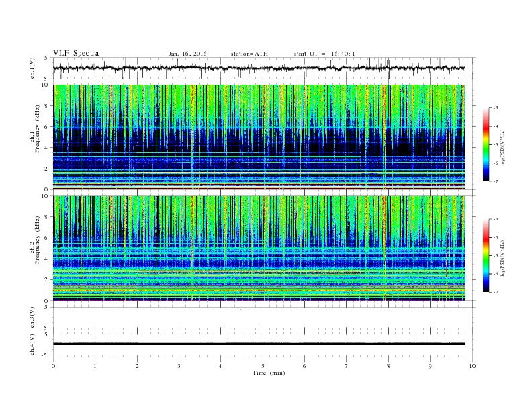This screenshot has height=411, width=532.
Task: Click time axis tick label "6"
Action: click(x=304, y=366)
